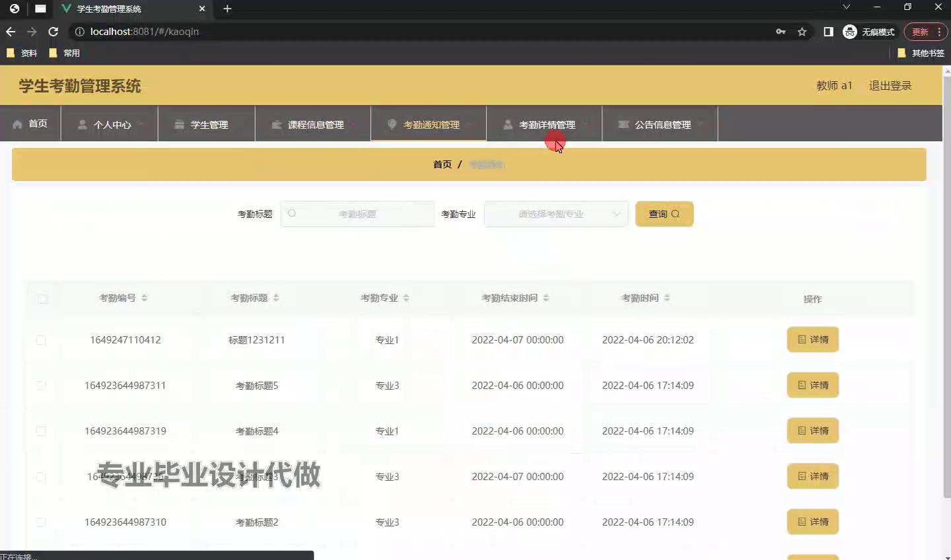Open the 考勤详情管理 menu
The width and height of the screenshot is (951, 560).
pos(544,124)
